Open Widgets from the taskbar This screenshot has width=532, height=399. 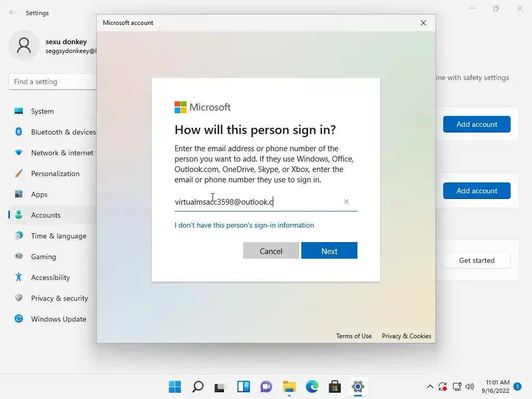pos(243,387)
